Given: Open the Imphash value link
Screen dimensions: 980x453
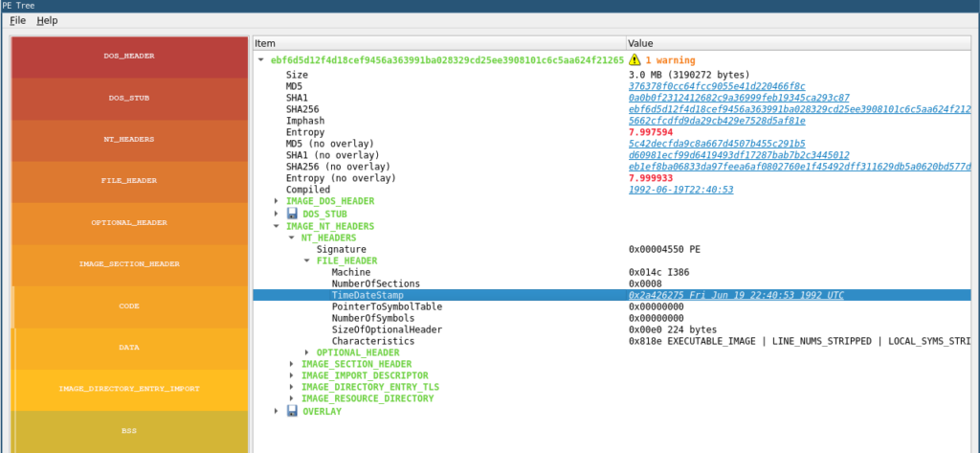Looking at the screenshot, I should point(717,120).
